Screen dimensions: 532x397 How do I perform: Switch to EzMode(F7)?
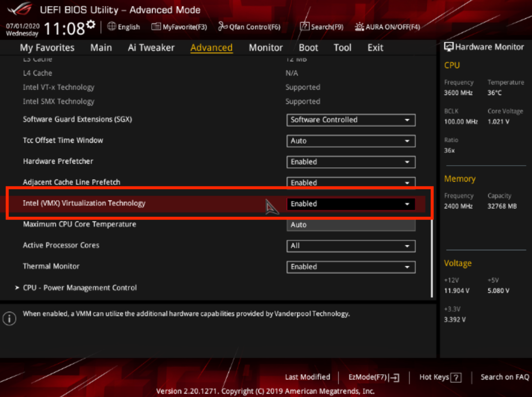[x=374, y=377]
